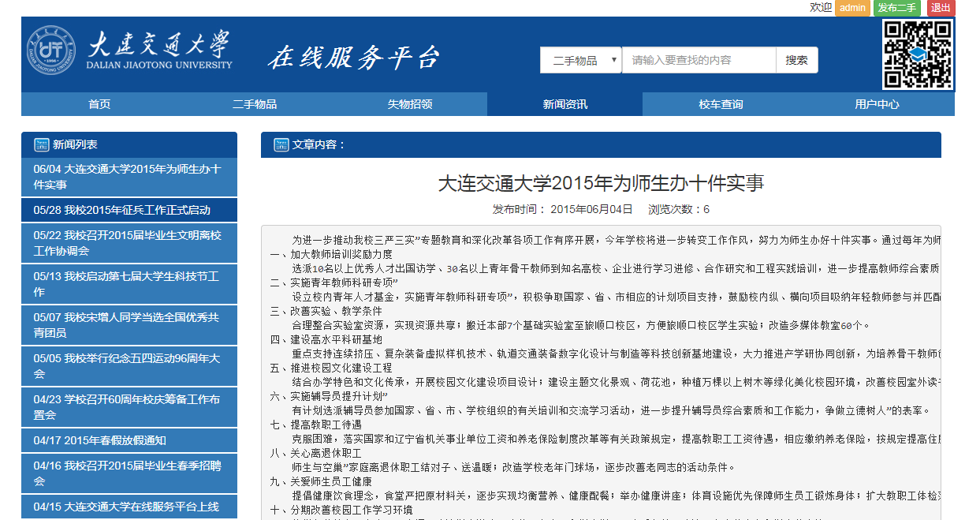
Task: Click article line 三、改善实验、教学条件
Action: point(325,311)
